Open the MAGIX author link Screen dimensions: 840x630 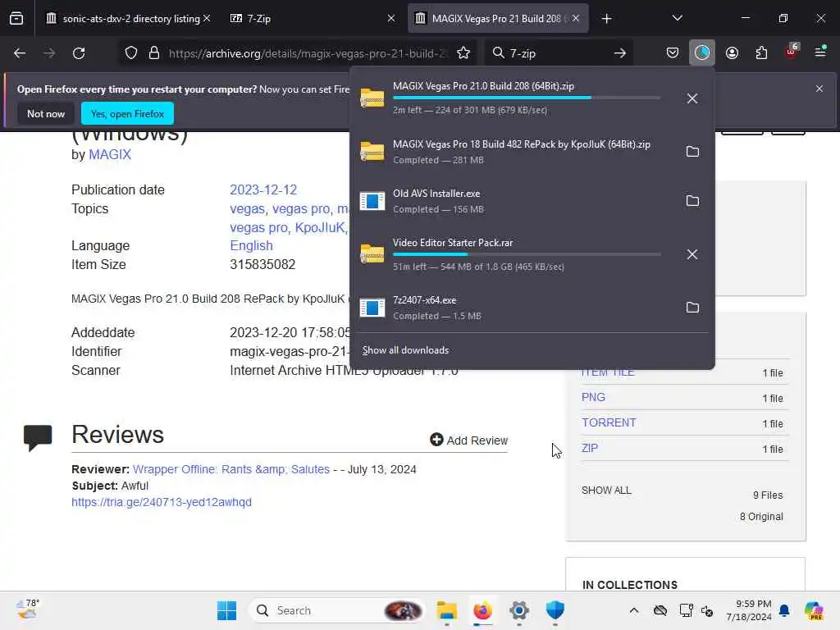click(x=110, y=154)
